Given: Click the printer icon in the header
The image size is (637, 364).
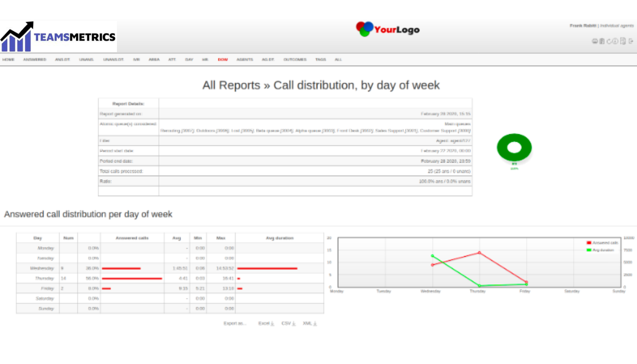Looking at the screenshot, I should (594, 41).
